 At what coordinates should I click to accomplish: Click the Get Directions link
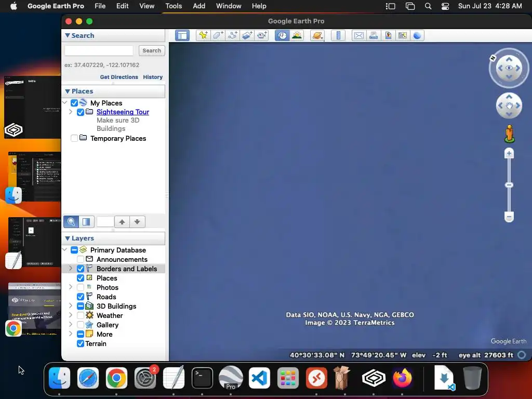119,77
